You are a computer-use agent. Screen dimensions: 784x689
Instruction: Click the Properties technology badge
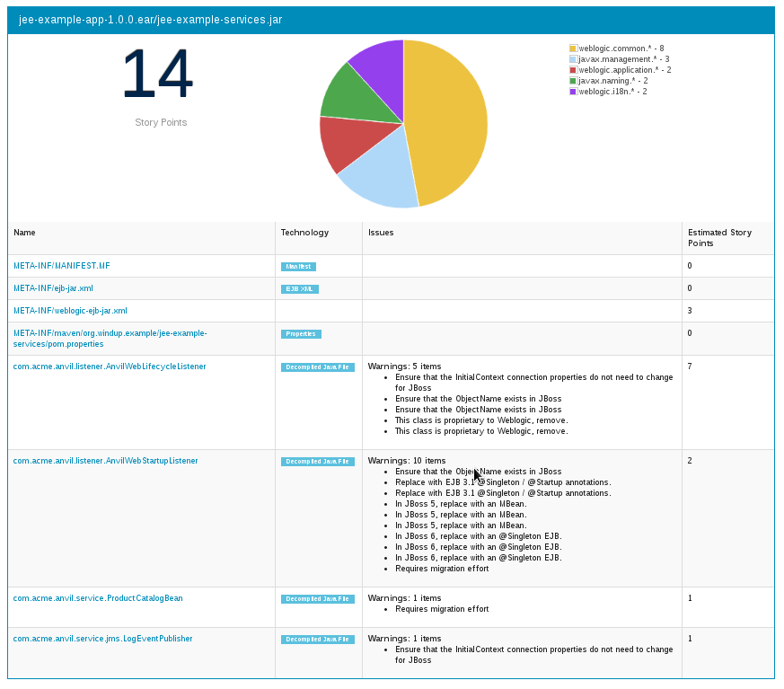(301, 334)
